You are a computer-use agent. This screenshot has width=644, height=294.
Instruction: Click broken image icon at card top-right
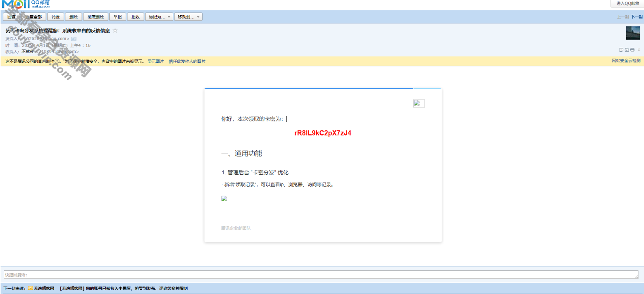(x=419, y=103)
